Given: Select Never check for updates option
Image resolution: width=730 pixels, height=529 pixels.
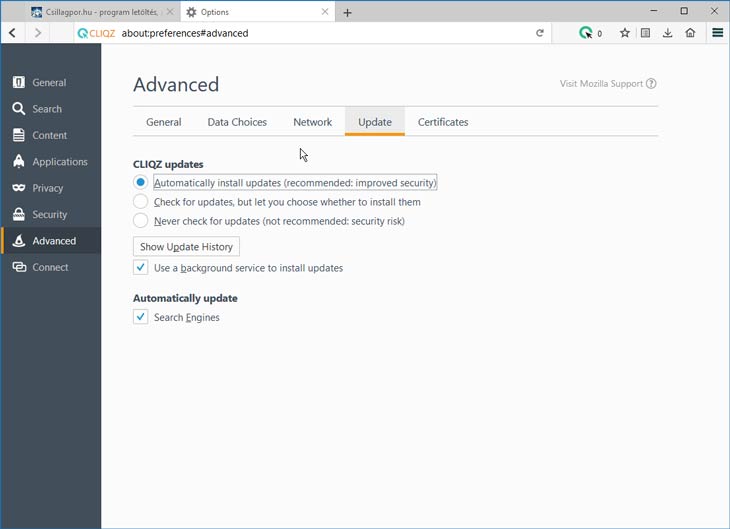Looking at the screenshot, I should [x=141, y=221].
